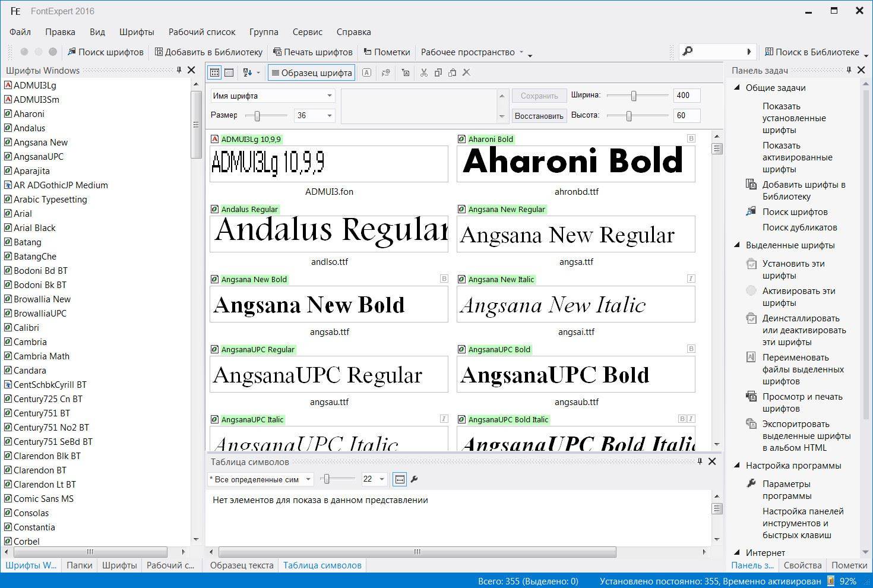Select Calibri in the font list
The height and width of the screenshot is (588, 873).
click(x=26, y=328)
